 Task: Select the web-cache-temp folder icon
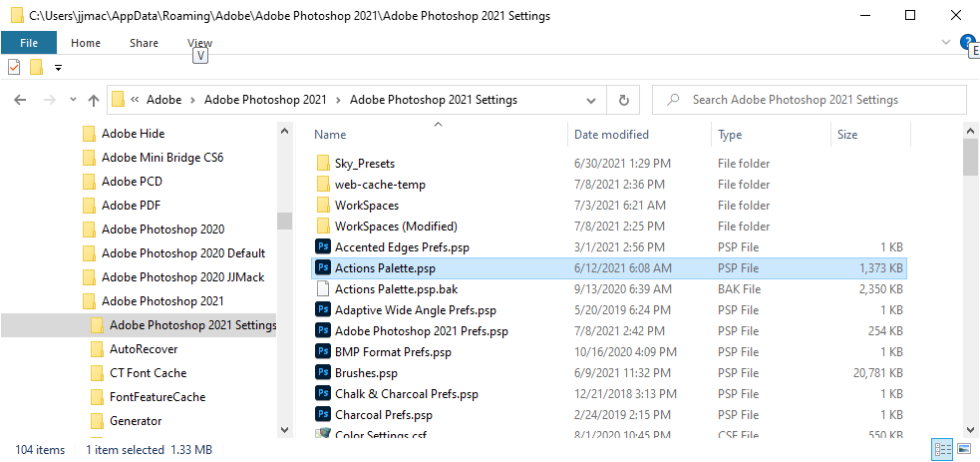323,185
